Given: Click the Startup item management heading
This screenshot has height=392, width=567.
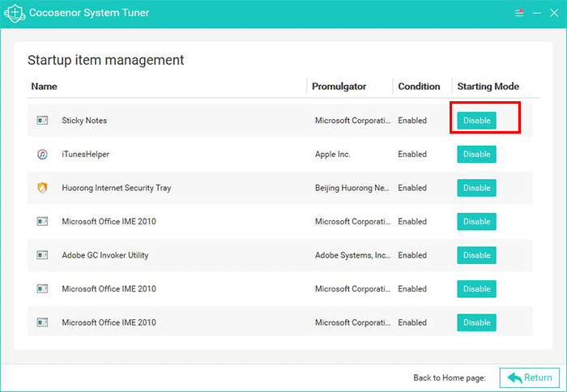Looking at the screenshot, I should coord(106,60).
